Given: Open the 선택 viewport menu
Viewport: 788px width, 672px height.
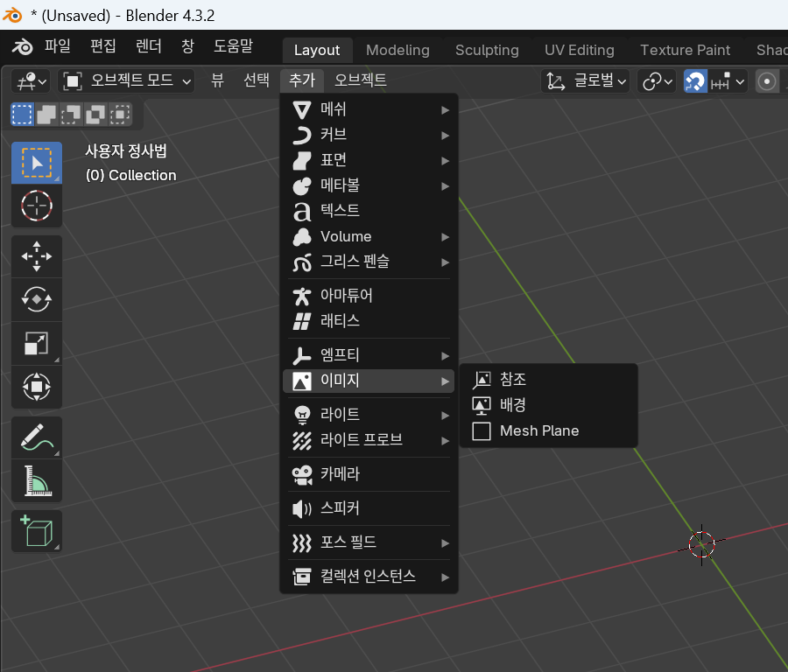Looking at the screenshot, I should 257,80.
